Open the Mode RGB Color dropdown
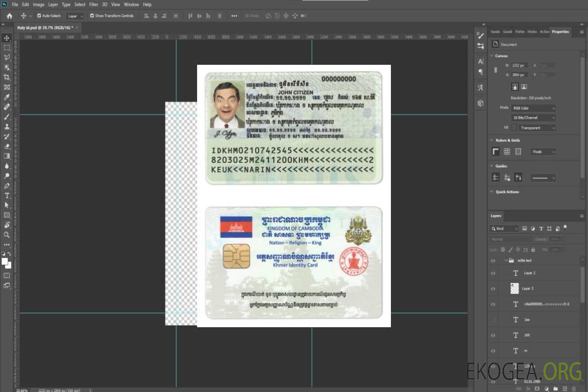Screen dimensions: 588x392 (x=533, y=108)
